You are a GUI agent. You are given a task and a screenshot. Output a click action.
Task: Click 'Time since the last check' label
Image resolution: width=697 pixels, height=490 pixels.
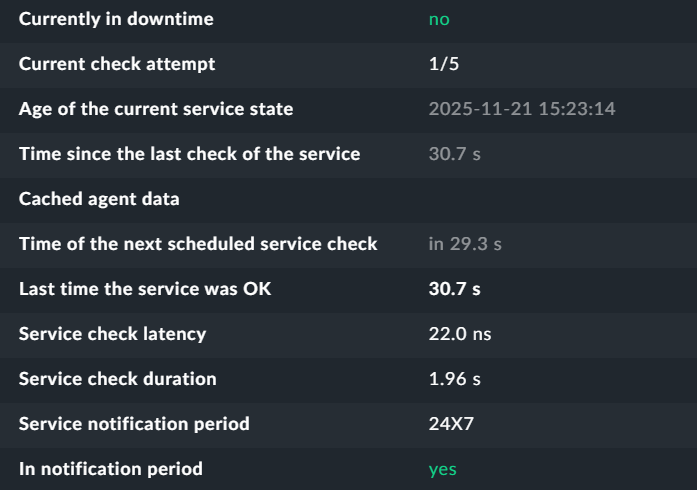click(x=189, y=154)
